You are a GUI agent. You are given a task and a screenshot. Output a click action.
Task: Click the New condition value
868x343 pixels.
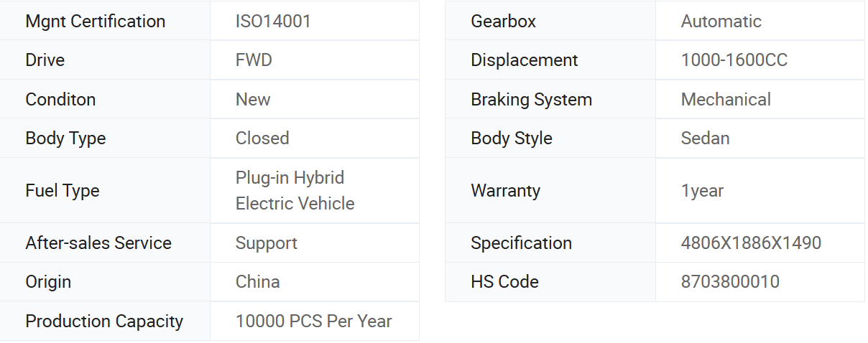pos(253,99)
